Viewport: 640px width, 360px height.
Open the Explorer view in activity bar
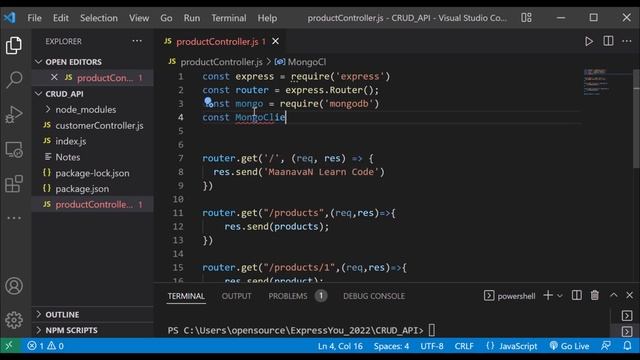[x=14, y=45]
